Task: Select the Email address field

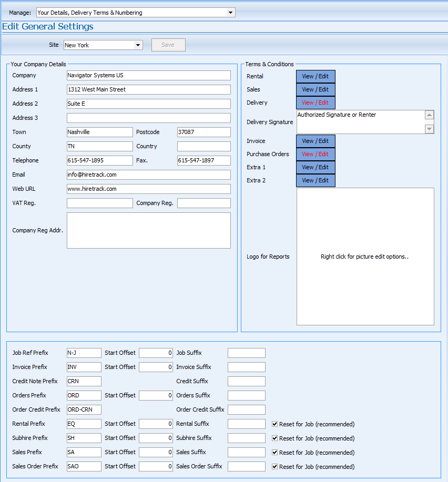Action: pos(148,175)
